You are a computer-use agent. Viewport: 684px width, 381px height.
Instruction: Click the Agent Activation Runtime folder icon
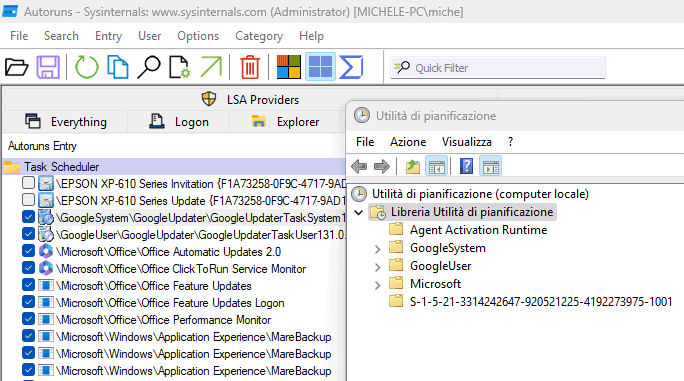(x=396, y=229)
